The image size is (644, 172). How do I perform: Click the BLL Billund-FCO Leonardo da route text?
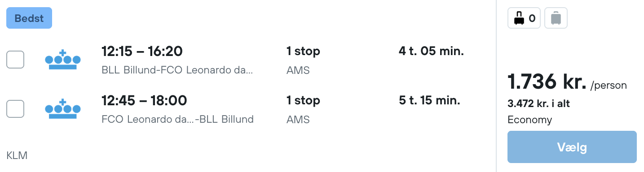pos(178,70)
